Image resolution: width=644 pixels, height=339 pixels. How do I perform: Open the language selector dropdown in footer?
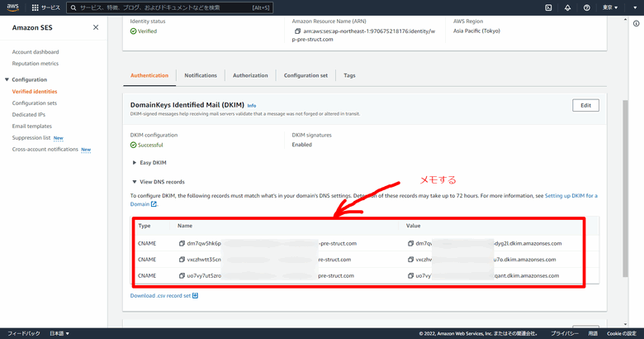[59, 334]
